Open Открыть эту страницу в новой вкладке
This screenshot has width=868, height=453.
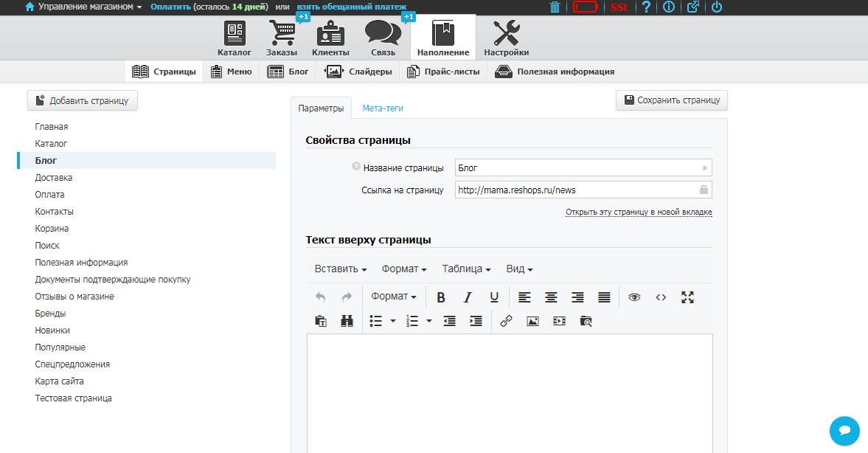(x=639, y=212)
